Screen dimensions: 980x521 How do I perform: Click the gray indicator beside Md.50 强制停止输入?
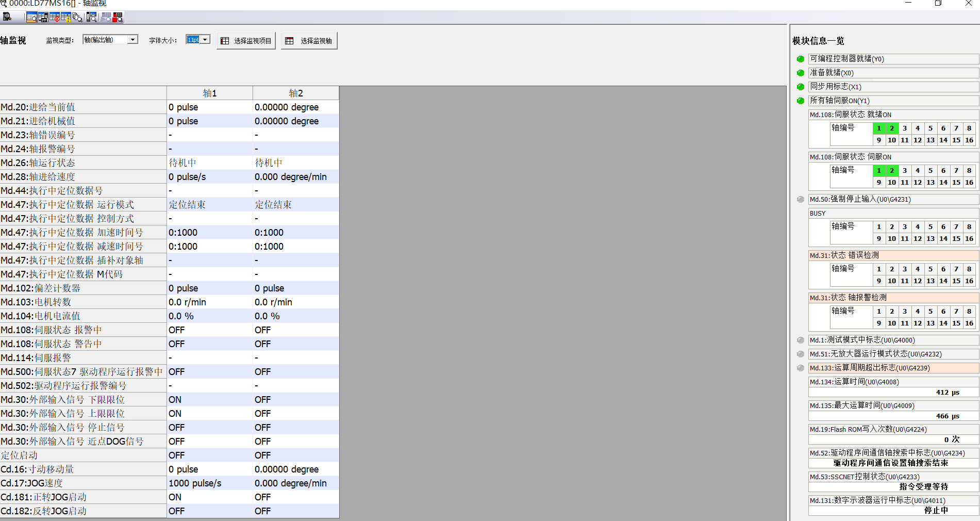(x=801, y=199)
